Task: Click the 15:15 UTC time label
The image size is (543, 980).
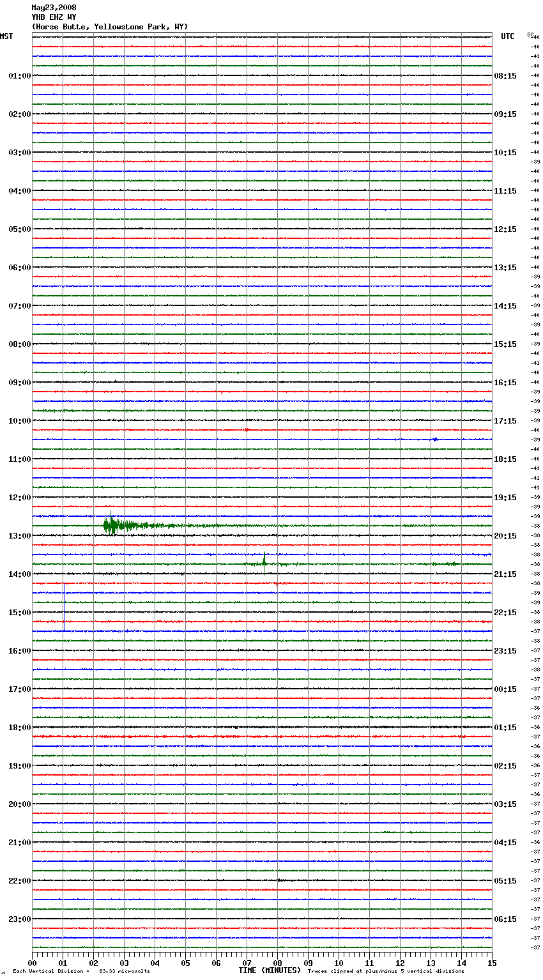Action: (505, 344)
